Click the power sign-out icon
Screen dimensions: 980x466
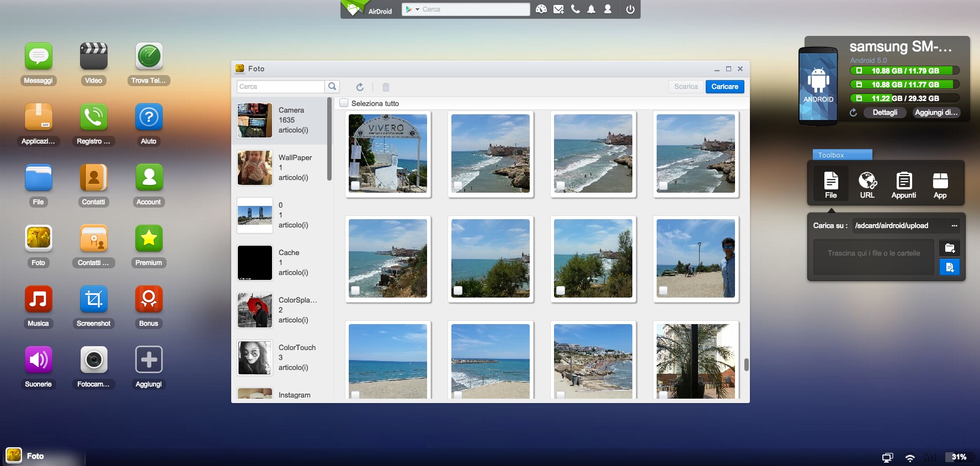(x=630, y=9)
